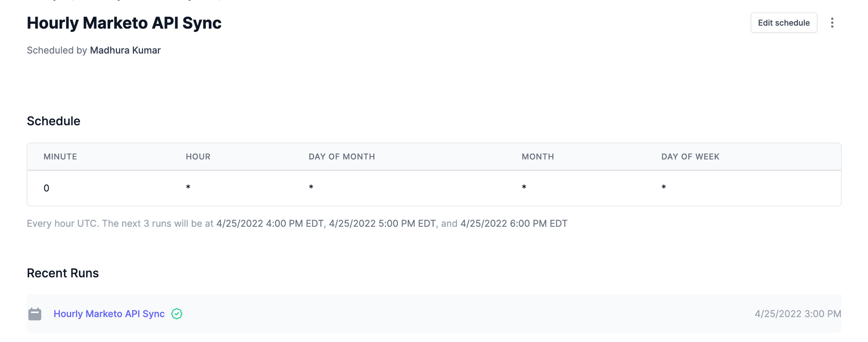The image size is (868, 342).
Task: Click the next run time 4/25/2022 4:00 PM EDT
Action: pos(270,224)
